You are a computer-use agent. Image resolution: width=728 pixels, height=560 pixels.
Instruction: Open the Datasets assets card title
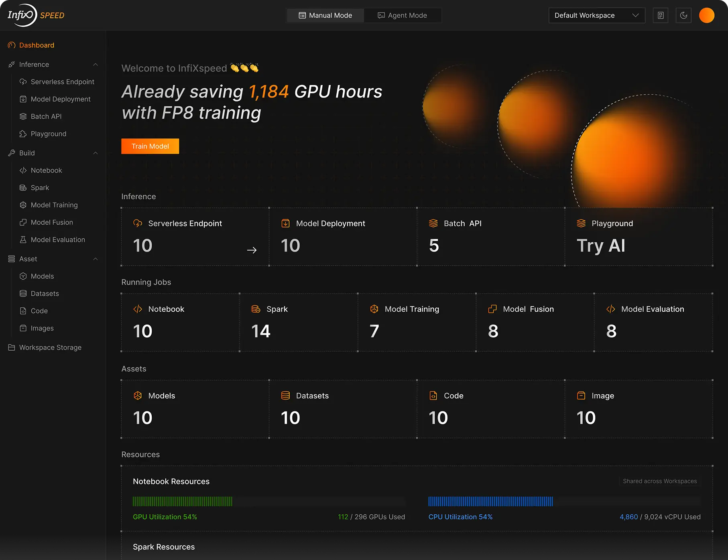click(312, 396)
